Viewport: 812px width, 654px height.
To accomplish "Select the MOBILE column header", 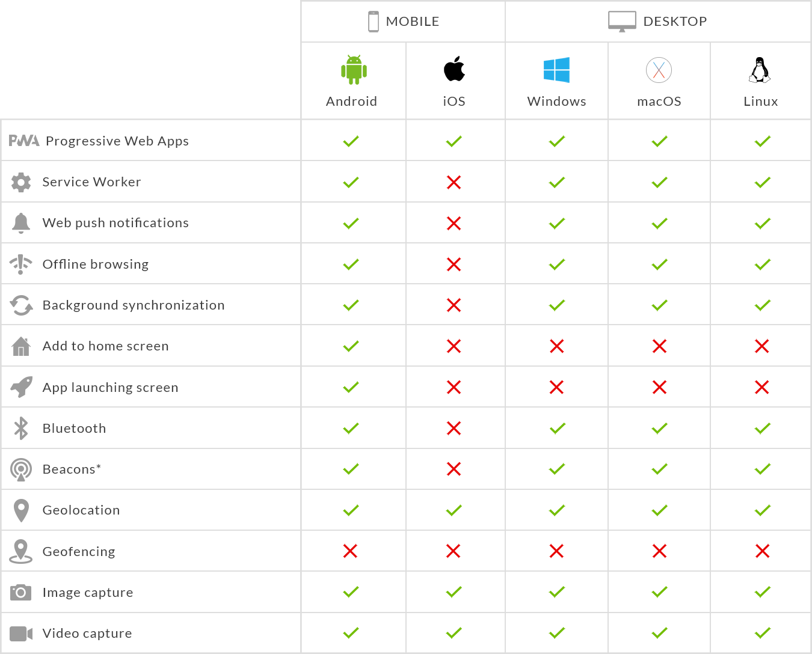I will (404, 22).
